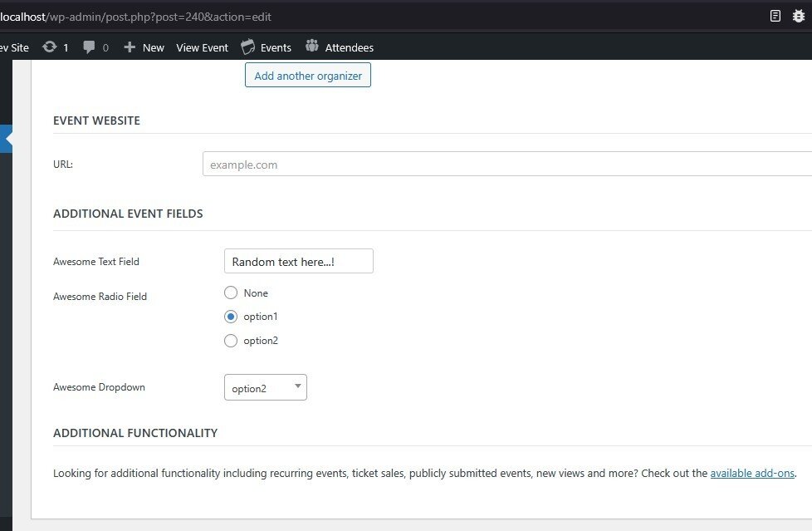Click into the Awesome Text Field input
This screenshot has height=531, width=812.
tap(298, 262)
